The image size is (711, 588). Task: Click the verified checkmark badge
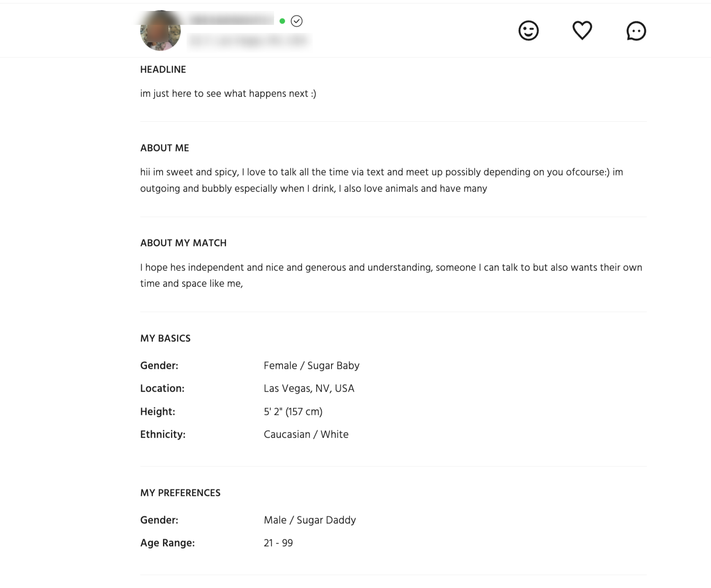[297, 21]
